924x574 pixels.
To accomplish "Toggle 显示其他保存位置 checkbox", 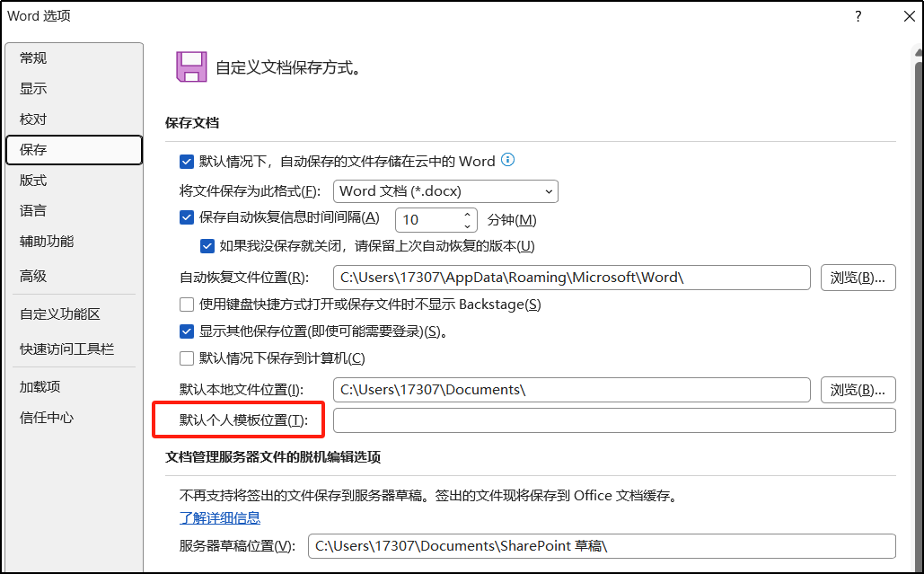I will tap(187, 331).
